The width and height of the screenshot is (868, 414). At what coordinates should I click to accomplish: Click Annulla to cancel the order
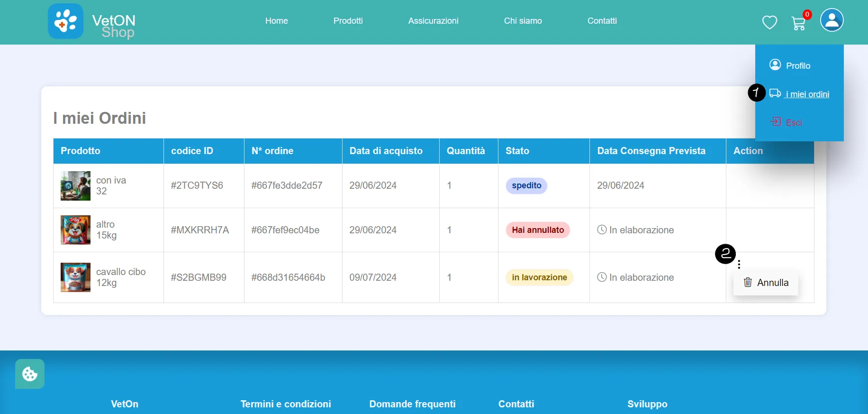click(766, 283)
